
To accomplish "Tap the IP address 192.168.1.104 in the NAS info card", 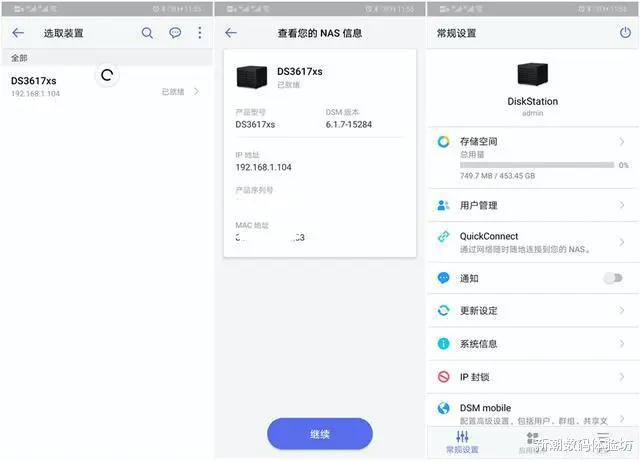I will pos(263,167).
